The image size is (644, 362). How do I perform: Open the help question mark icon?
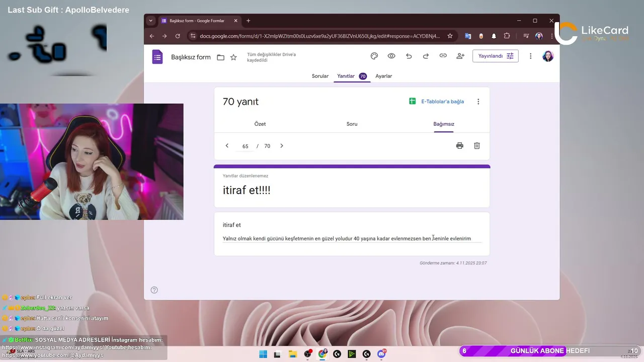coord(154,290)
